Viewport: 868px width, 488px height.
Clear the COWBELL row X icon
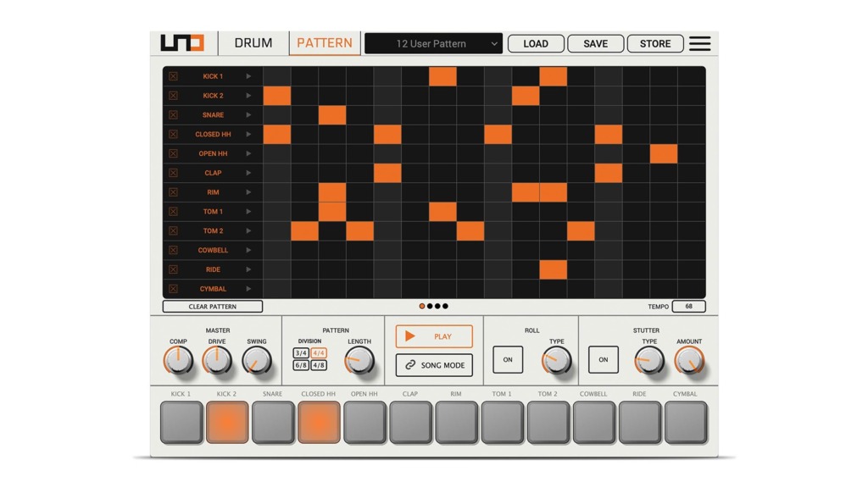(173, 250)
